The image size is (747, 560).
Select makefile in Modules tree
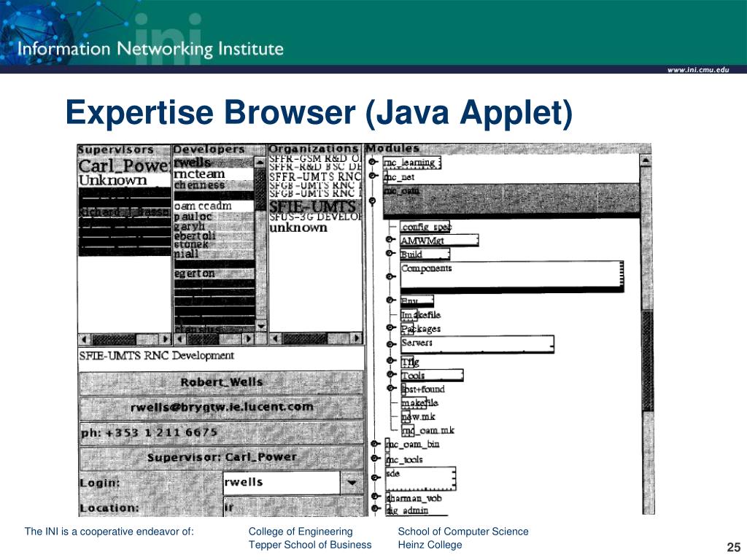[x=419, y=402]
